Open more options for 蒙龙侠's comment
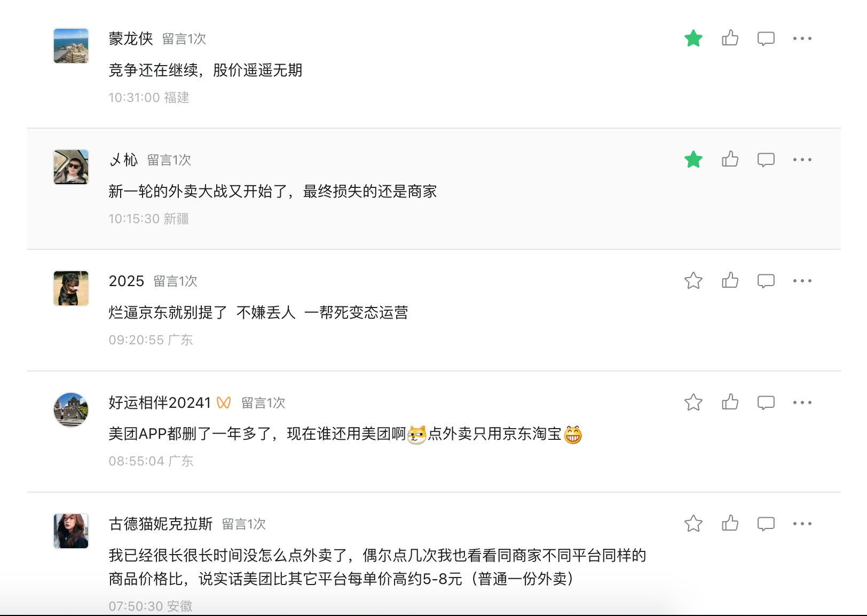 click(802, 38)
